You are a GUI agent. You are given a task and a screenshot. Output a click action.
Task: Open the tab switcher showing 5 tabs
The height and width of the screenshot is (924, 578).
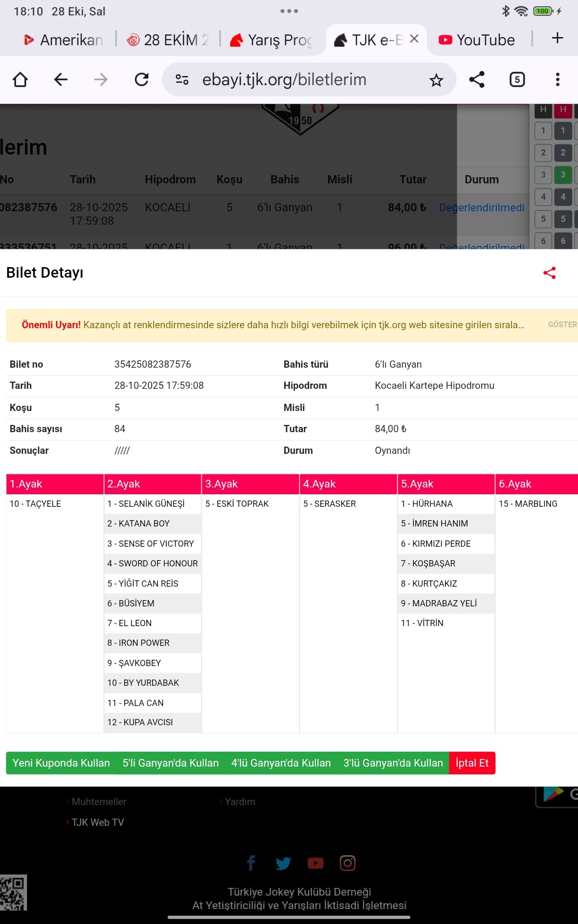(x=517, y=79)
